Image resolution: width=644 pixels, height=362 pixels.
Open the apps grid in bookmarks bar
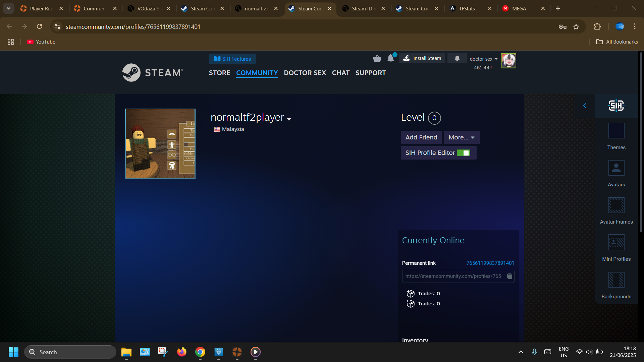tap(11, 42)
